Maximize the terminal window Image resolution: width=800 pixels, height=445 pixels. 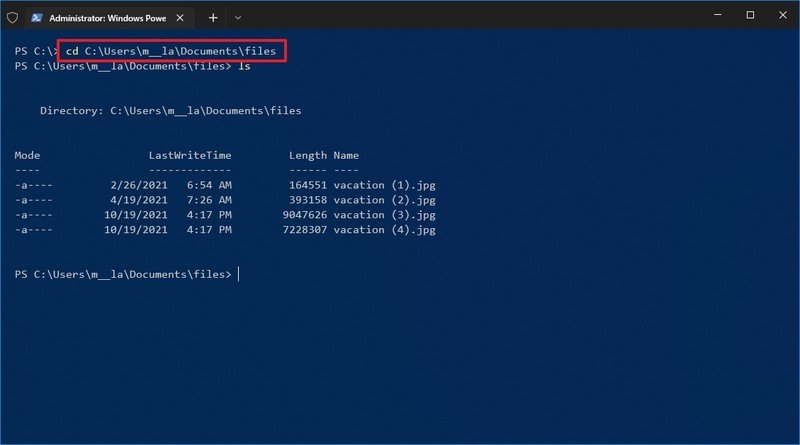750,15
